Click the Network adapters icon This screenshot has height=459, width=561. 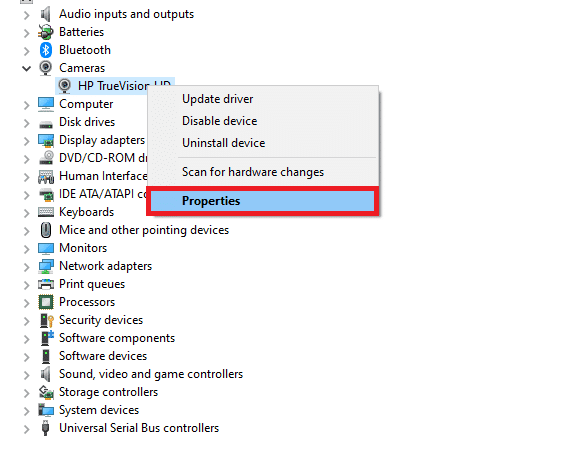click(x=46, y=266)
